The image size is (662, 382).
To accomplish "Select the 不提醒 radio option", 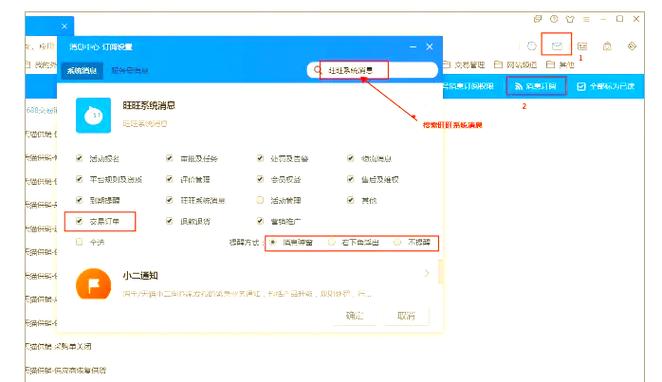I will pos(397,242).
